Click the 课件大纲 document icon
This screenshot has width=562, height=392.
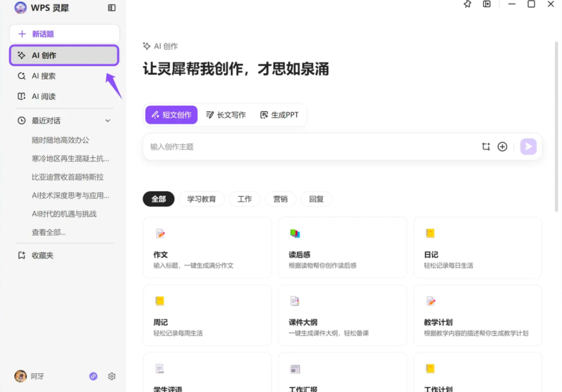[x=295, y=301]
